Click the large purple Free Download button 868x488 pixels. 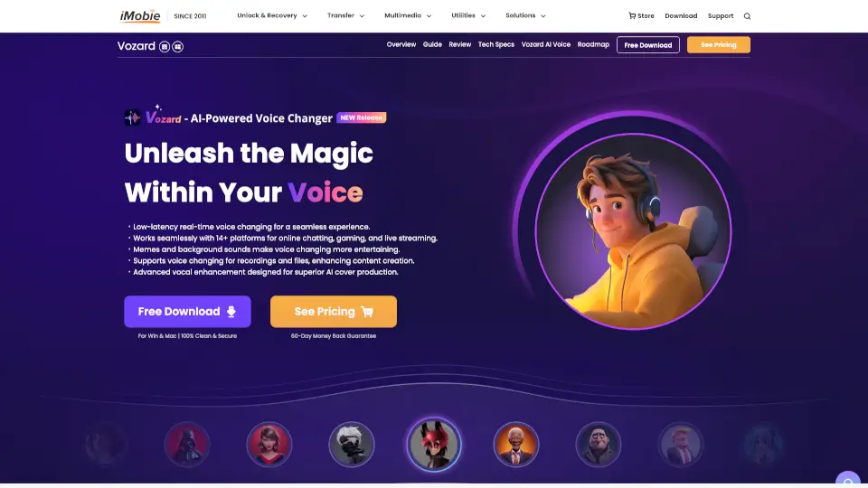click(x=187, y=312)
